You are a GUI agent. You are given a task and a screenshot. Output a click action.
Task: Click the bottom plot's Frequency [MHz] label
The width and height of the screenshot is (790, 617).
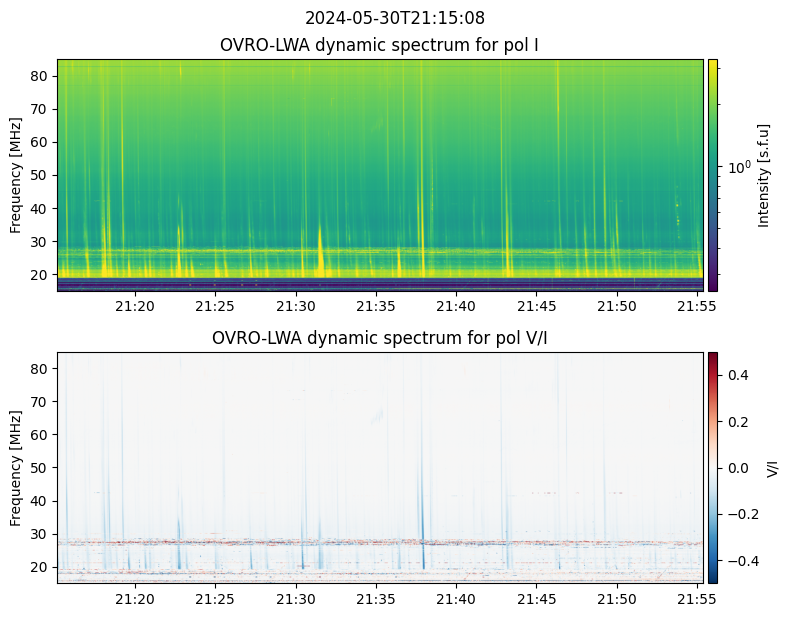click(x=16, y=467)
